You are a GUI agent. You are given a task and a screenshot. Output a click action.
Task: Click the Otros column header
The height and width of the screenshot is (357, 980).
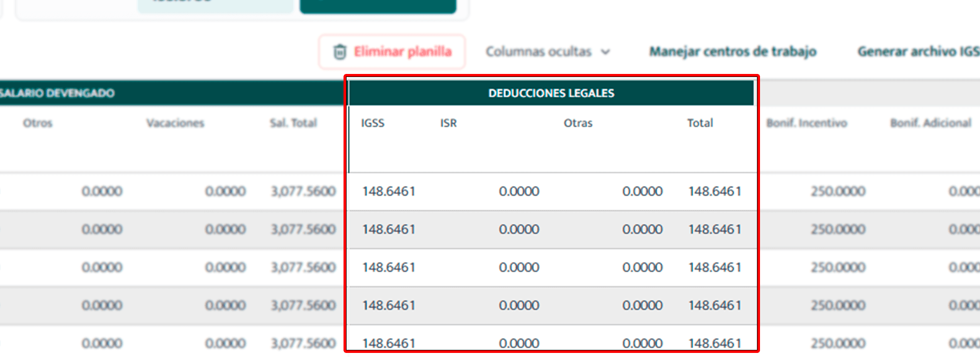pyautogui.click(x=38, y=123)
